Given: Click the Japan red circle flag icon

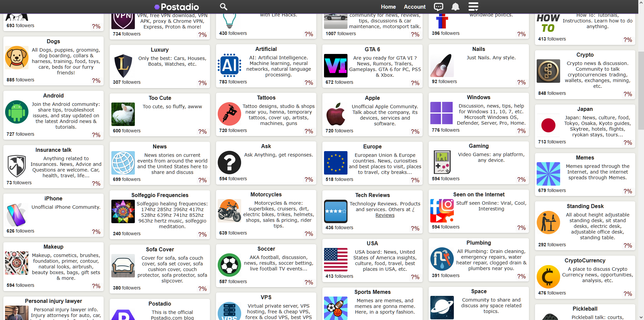Looking at the screenshot, I should [x=548, y=125].
